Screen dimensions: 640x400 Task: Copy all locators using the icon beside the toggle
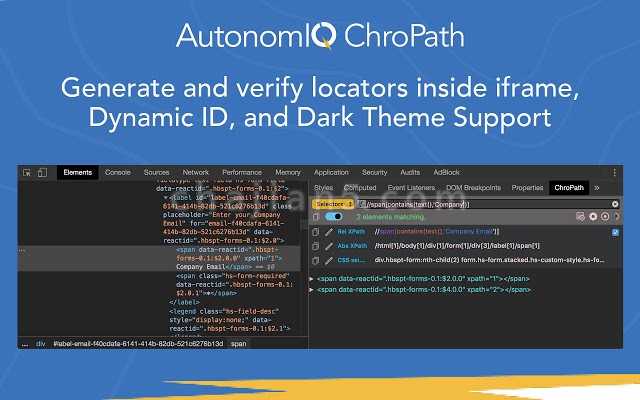316,217
